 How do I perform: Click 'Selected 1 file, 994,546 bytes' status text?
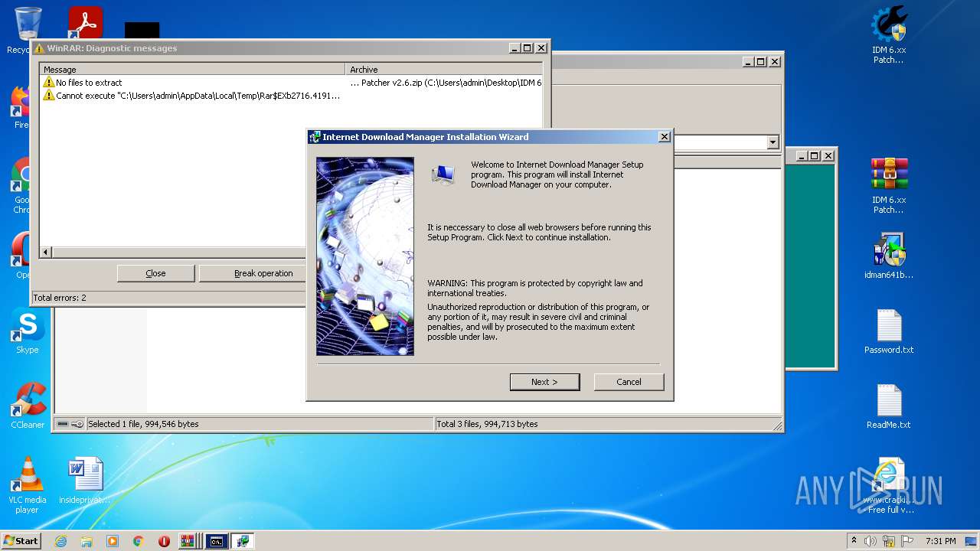point(143,424)
